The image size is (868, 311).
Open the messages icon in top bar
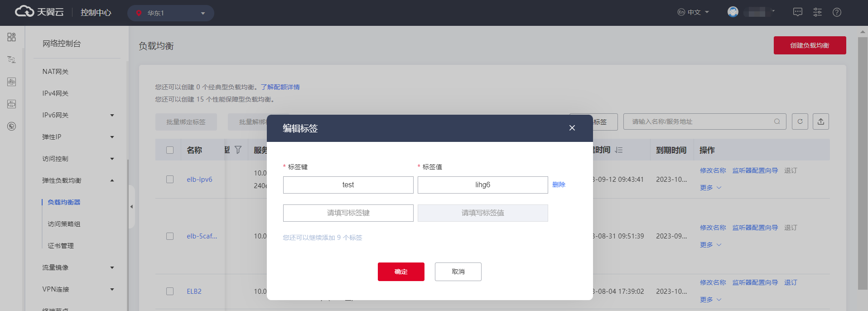(798, 12)
